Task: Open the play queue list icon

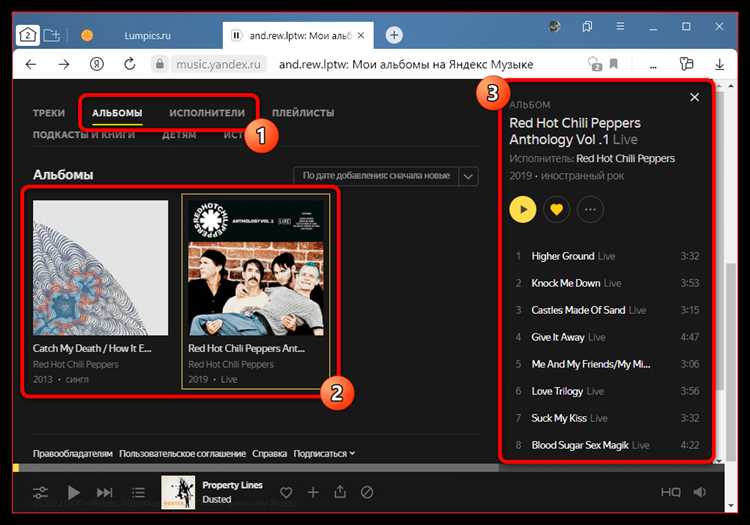Action: coord(138,492)
